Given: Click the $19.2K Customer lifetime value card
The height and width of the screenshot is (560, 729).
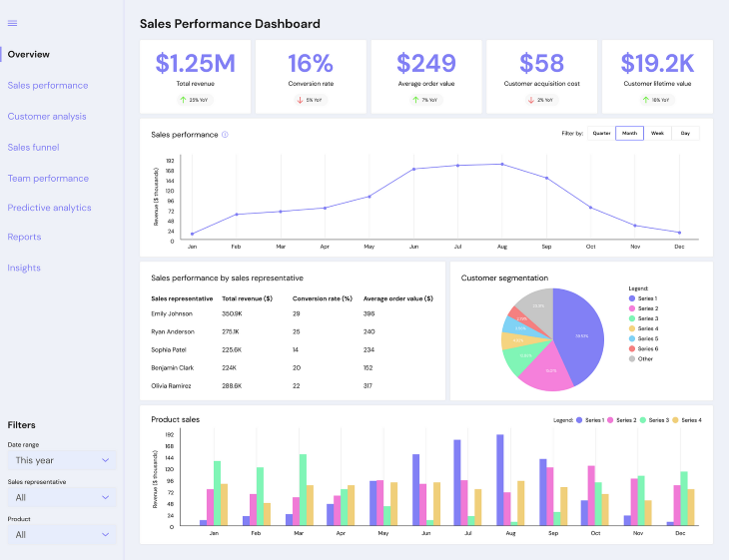Looking at the screenshot, I should click(657, 77).
